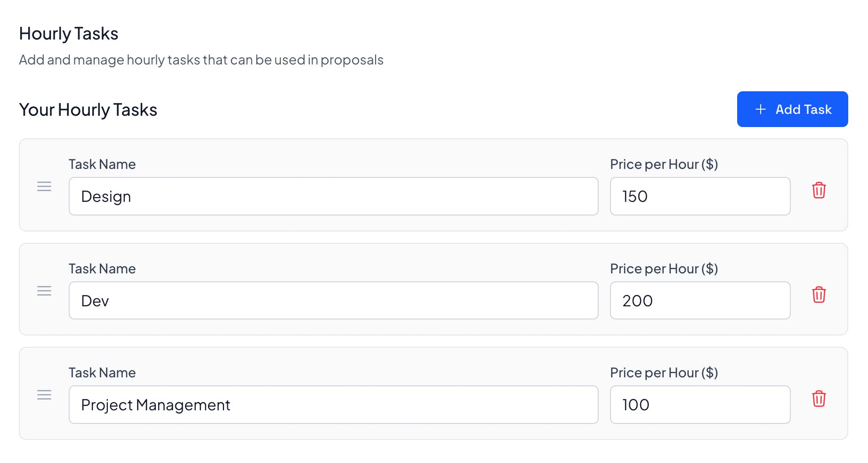Select the Design task name field
Viewport: 868px width, 463px height.
[x=333, y=196]
